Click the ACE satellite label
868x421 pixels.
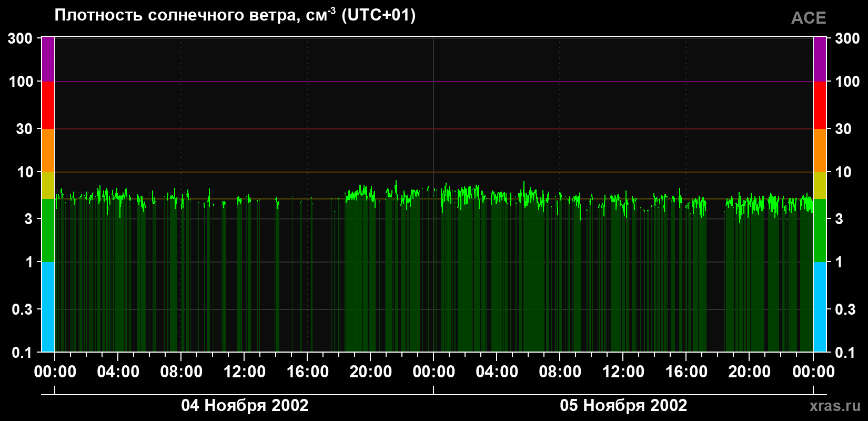point(809,18)
